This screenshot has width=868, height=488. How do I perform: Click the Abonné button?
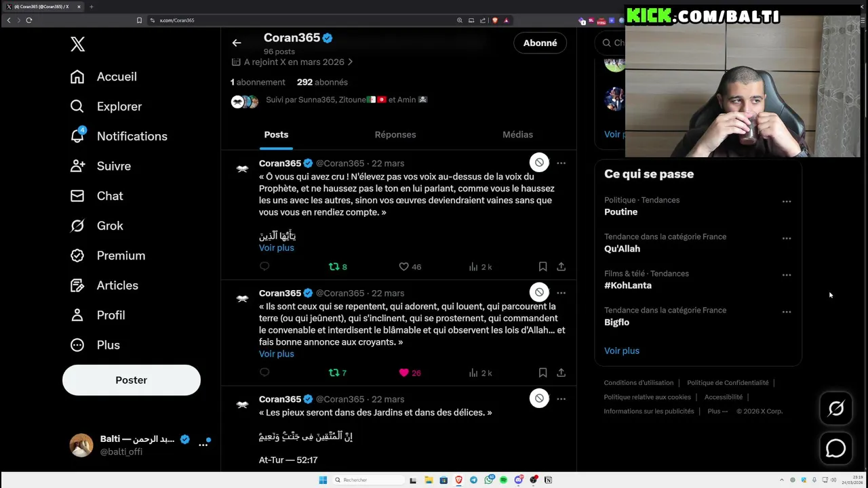(x=540, y=43)
